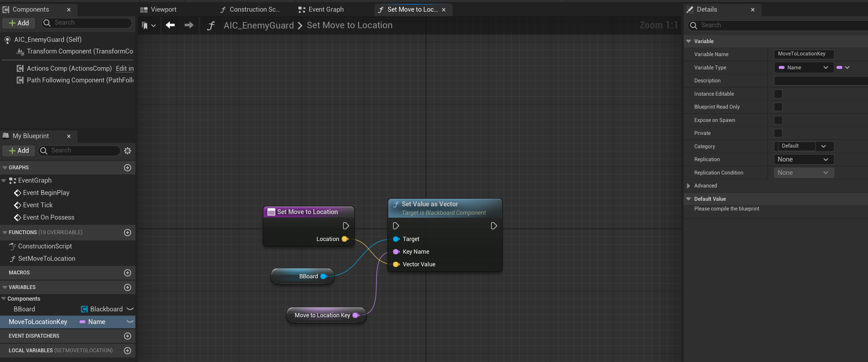This screenshot has width=868, height=362.
Task: Click the Add button in Components panel
Action: coord(19,23)
